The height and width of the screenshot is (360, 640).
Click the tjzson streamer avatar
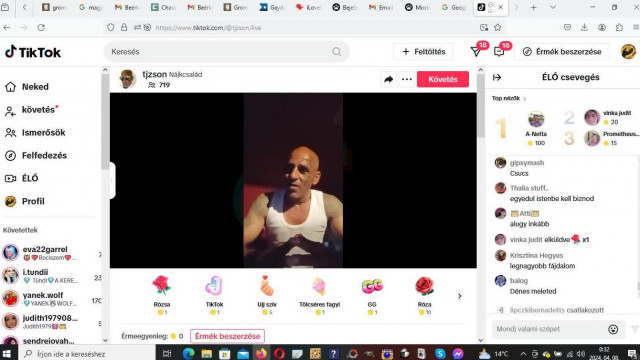pyautogui.click(x=127, y=79)
